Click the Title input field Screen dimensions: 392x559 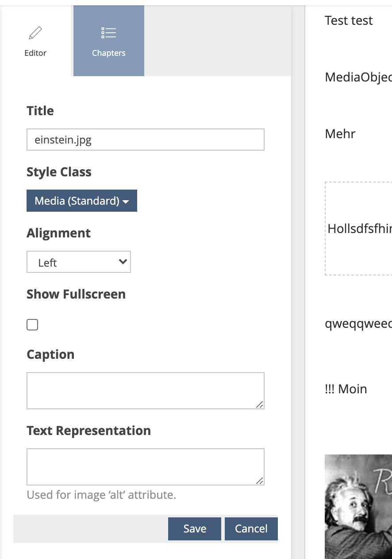pos(145,140)
